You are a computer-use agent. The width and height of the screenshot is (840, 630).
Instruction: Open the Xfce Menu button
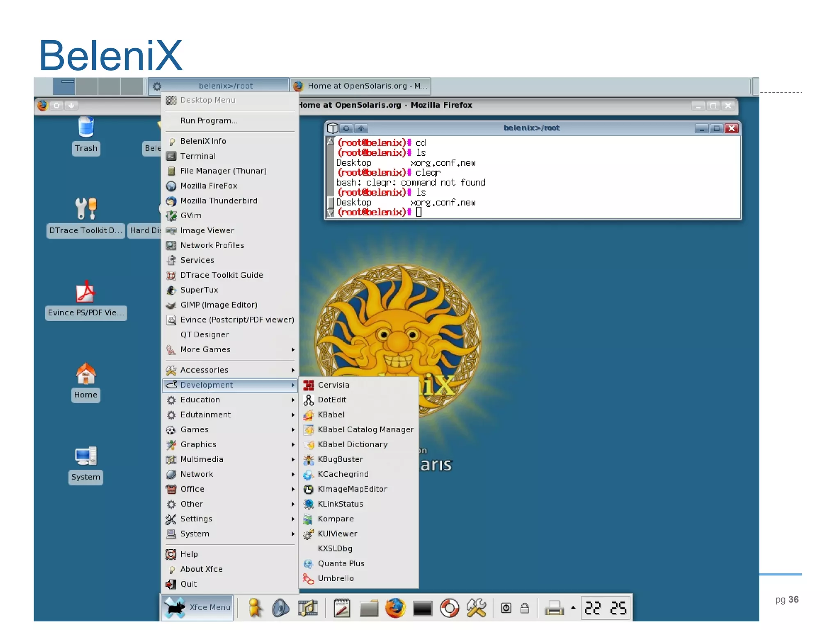tap(197, 607)
